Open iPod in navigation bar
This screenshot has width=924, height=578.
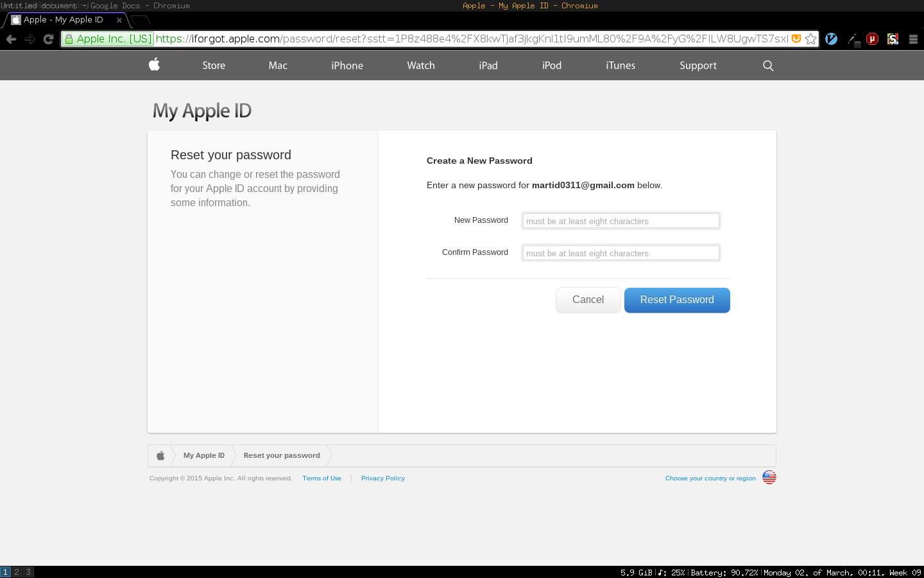(552, 66)
